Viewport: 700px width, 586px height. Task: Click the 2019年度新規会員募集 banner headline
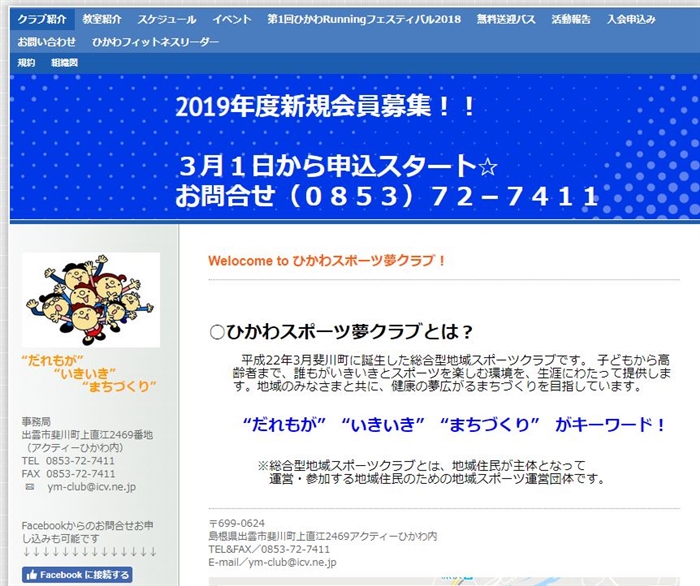(x=325, y=107)
